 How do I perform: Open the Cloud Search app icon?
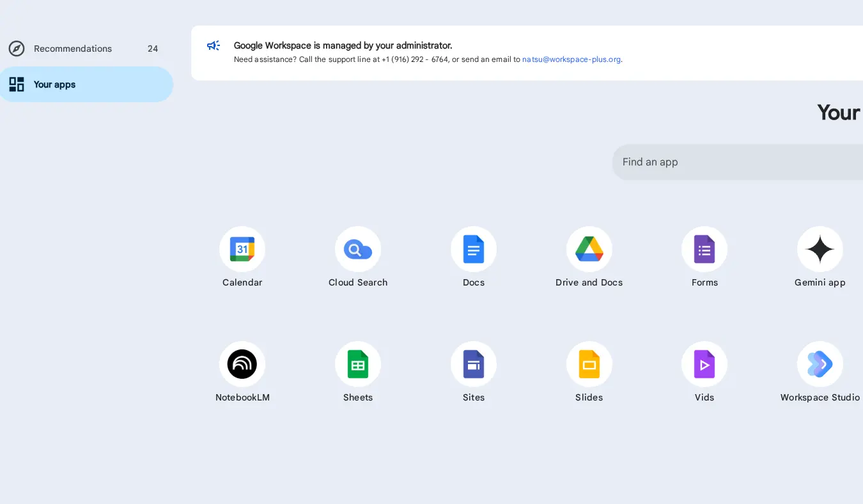click(x=358, y=249)
